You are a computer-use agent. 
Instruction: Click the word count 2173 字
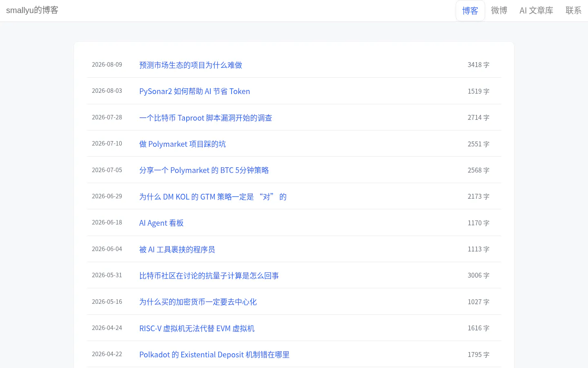click(x=479, y=197)
